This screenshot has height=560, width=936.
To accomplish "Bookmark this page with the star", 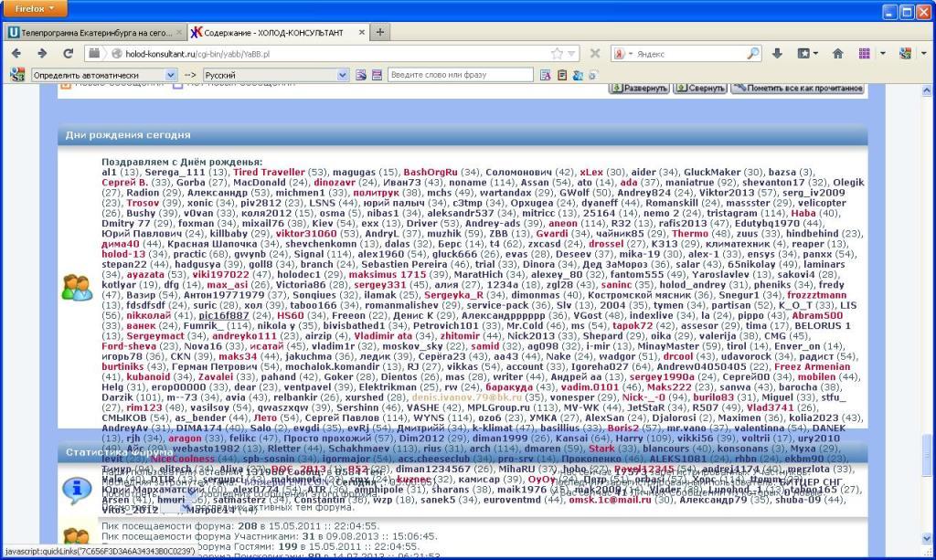I will click(557, 54).
